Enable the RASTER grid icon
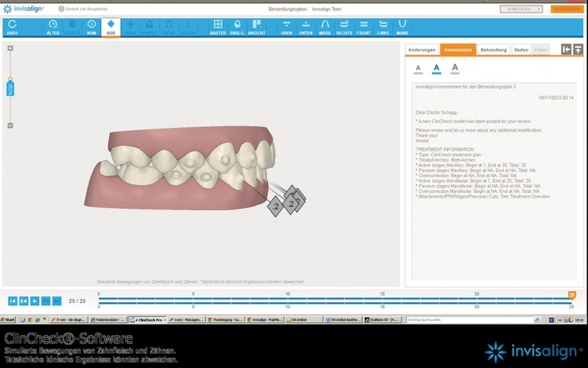Viewport: 588px width, 368px height. coord(218,25)
